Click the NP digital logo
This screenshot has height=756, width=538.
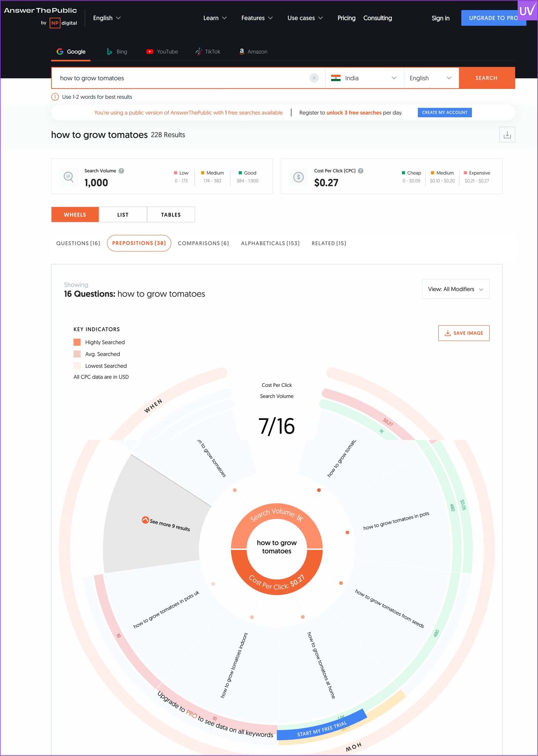point(63,23)
